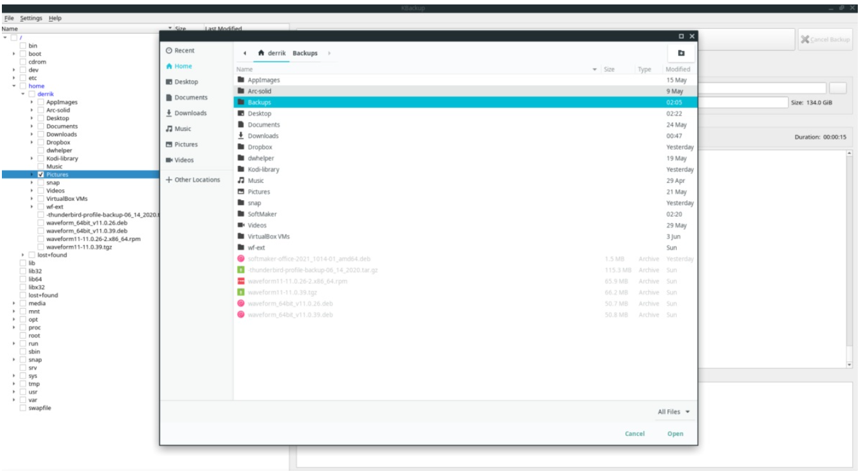Click the Music note icon in sidebar

(168, 129)
